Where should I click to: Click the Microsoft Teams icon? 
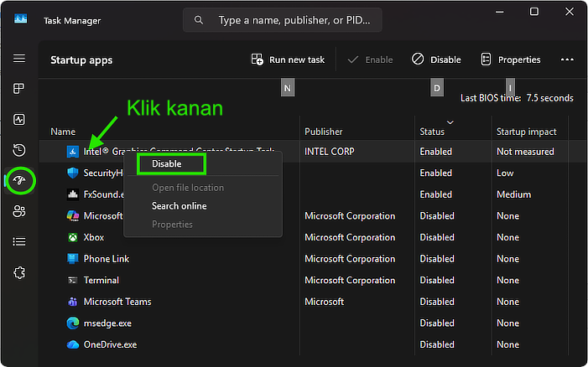[73, 302]
